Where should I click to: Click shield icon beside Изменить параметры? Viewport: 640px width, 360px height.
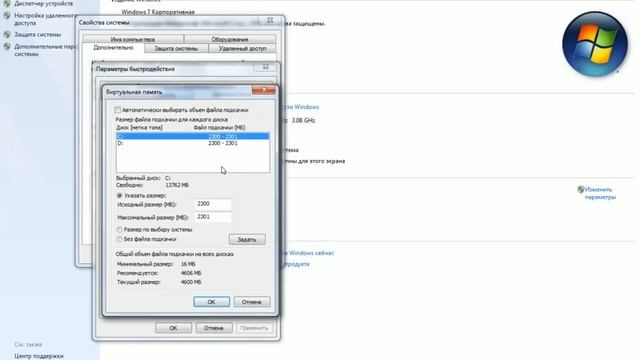pyautogui.click(x=581, y=189)
